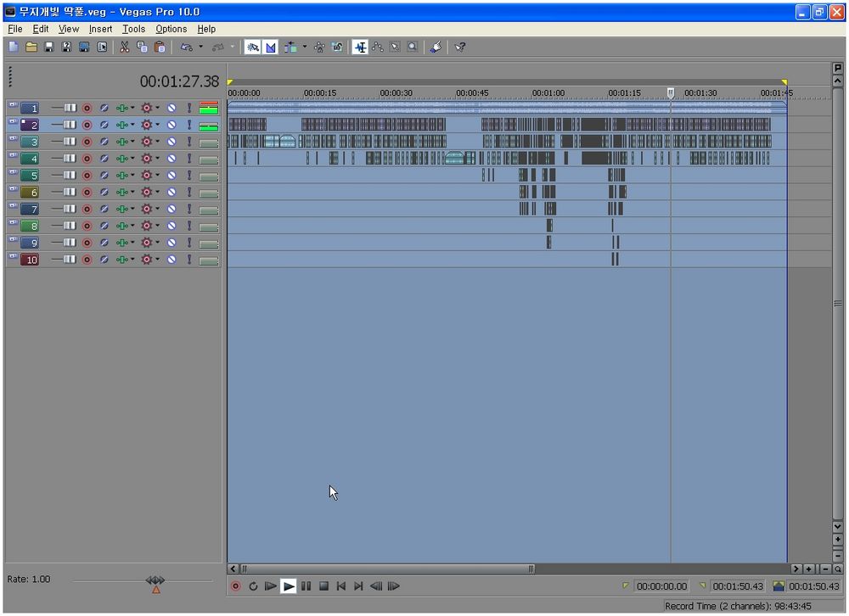The width and height of the screenshot is (849, 616).
Task: Open the File menu
Action: [15, 29]
